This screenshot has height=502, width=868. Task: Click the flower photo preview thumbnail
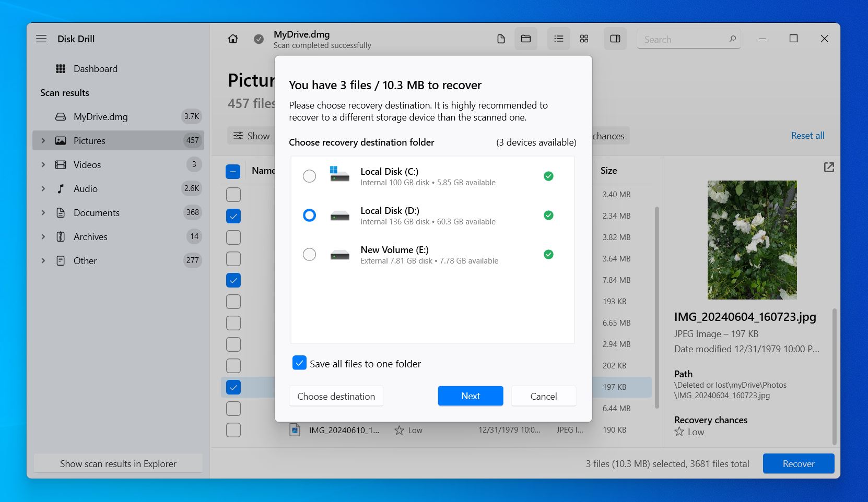click(752, 240)
